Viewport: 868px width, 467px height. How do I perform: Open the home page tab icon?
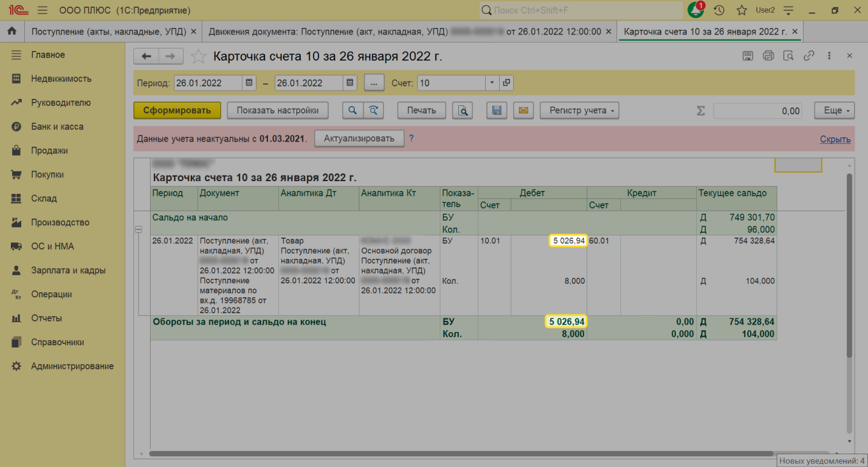click(11, 31)
